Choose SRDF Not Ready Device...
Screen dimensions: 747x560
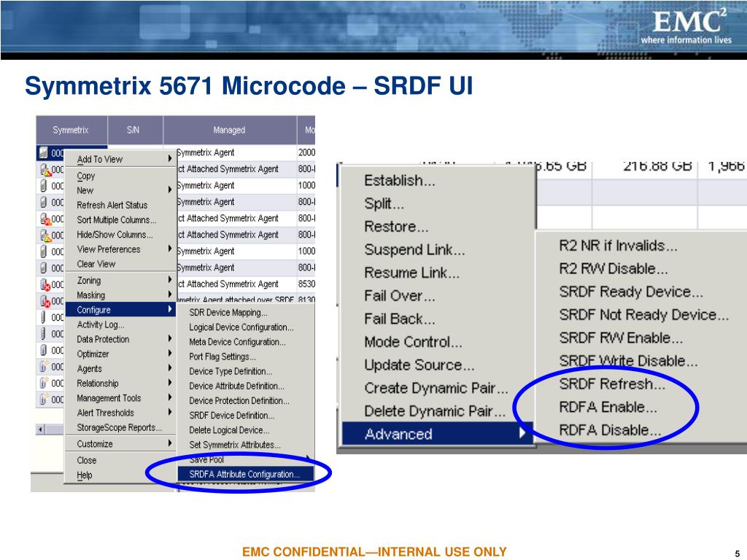[641, 315]
